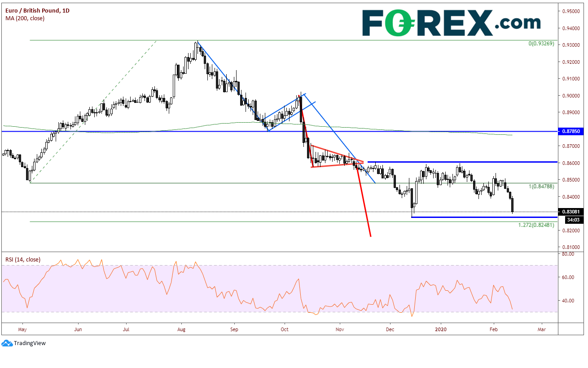Click the 1.272(0.82481) Fibonacci extension label

tap(536, 225)
